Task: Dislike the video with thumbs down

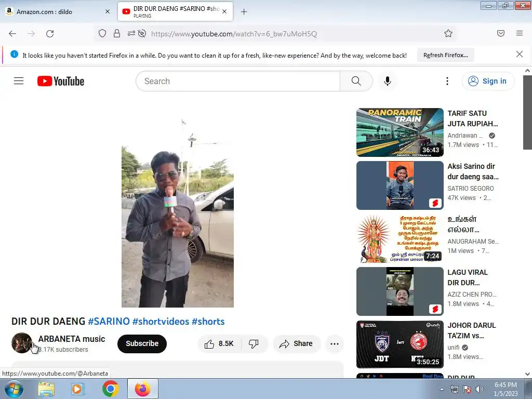Action: pos(254,344)
